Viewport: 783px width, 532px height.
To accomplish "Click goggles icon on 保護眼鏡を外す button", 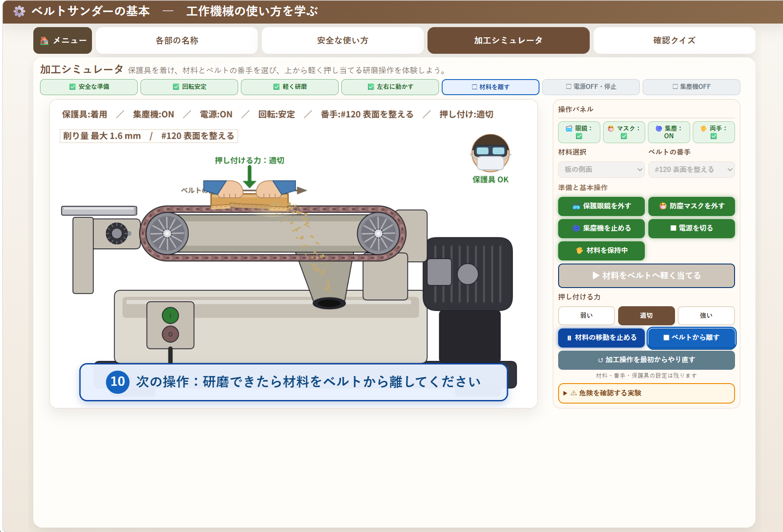I will pyautogui.click(x=576, y=206).
